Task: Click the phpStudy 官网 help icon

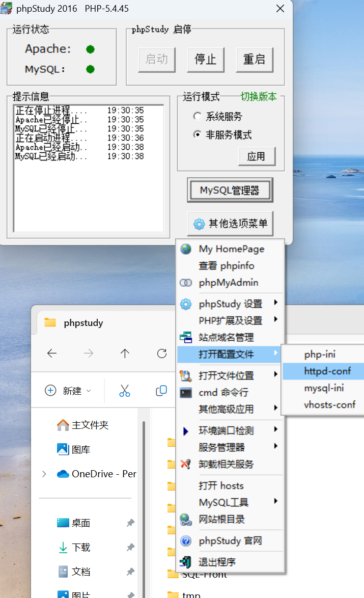Action: point(186,541)
